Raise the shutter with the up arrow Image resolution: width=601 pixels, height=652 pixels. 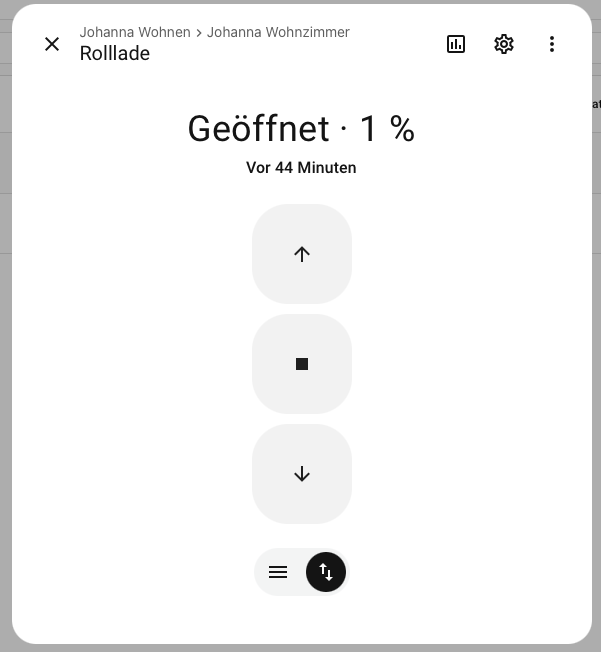(302, 254)
